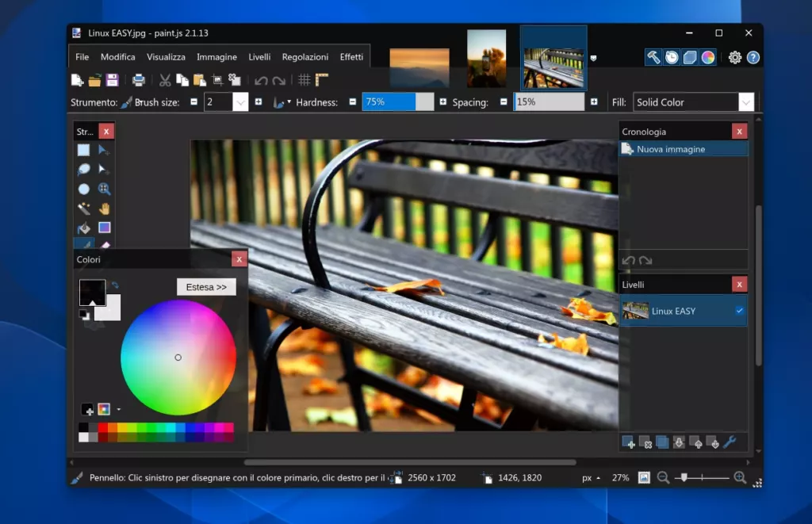Select the Zoom tool in toolbox
The height and width of the screenshot is (524, 812).
[x=104, y=189]
